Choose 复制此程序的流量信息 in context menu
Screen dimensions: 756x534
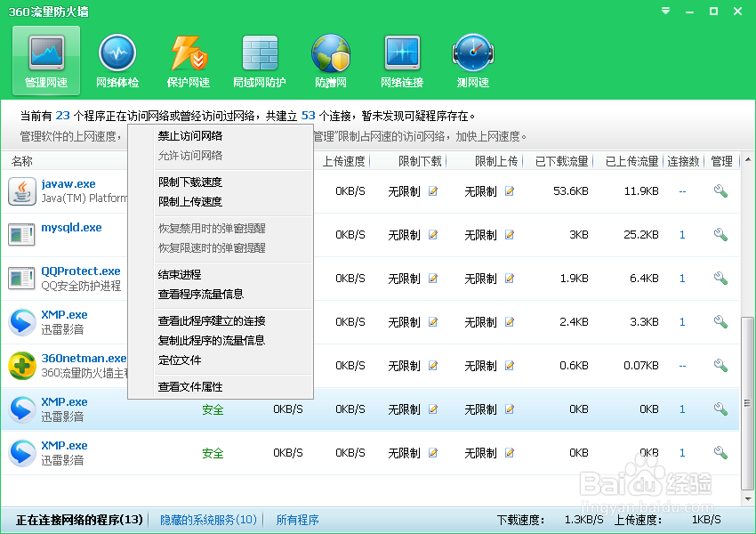point(212,341)
